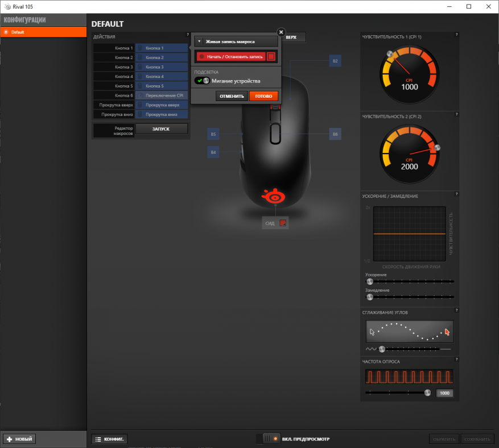Click the Замедление slider handle
This screenshot has width=499, height=448.
pyautogui.click(x=369, y=297)
